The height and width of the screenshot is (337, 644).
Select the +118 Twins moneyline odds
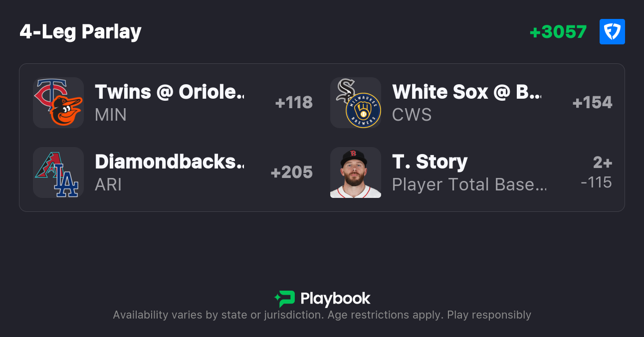pyautogui.click(x=294, y=103)
